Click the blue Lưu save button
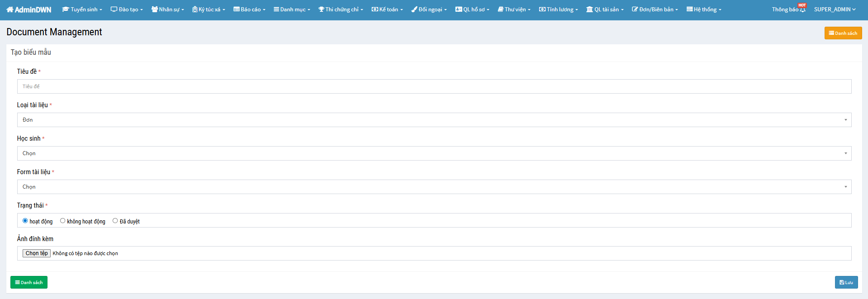868x299 pixels. (846, 282)
